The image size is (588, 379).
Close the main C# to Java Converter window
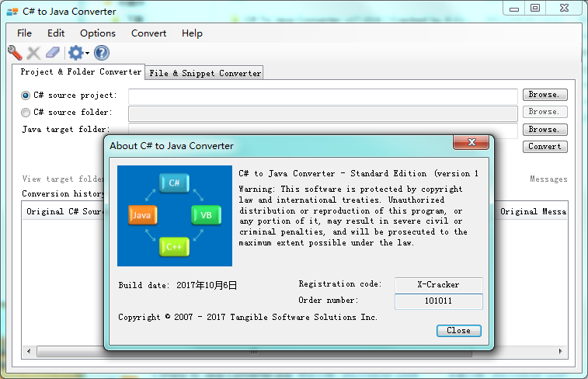[565, 9]
